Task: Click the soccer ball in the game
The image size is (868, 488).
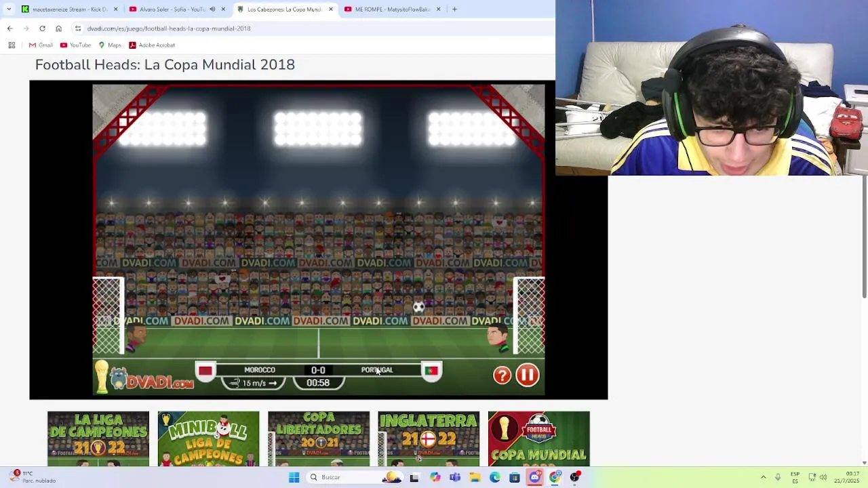Action: click(x=418, y=307)
